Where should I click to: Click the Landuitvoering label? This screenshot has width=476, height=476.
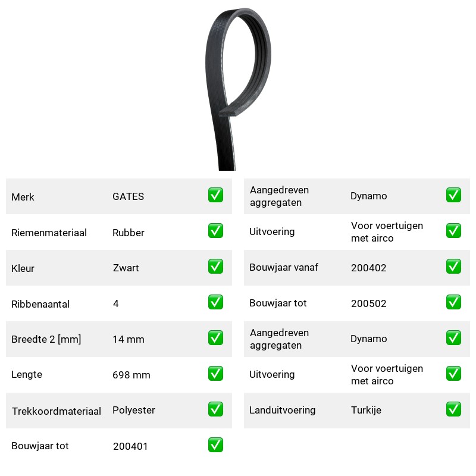[x=282, y=410]
